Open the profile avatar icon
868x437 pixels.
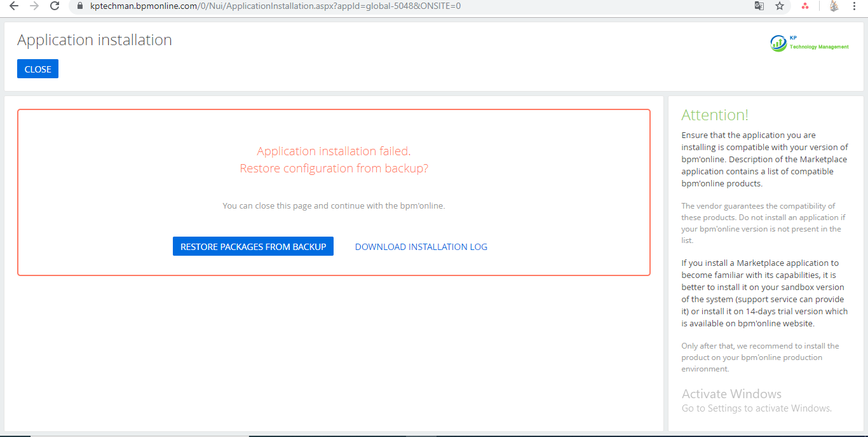coord(834,6)
